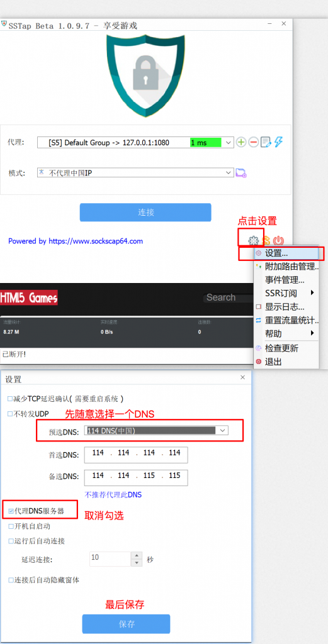Image resolution: width=328 pixels, height=644 pixels.
Task: Click the 8.27 M traffic value
Action: (11, 332)
